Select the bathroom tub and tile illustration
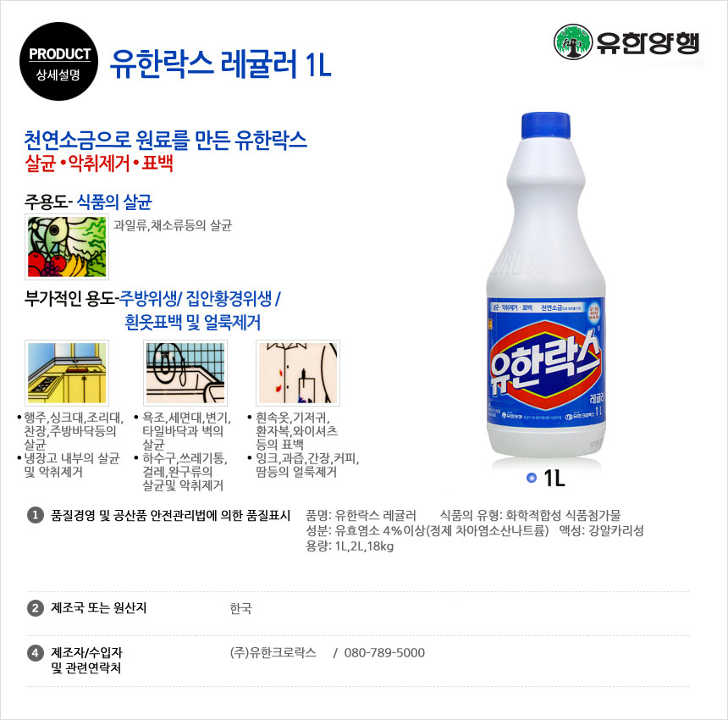The height and width of the screenshot is (720, 728). 185,373
